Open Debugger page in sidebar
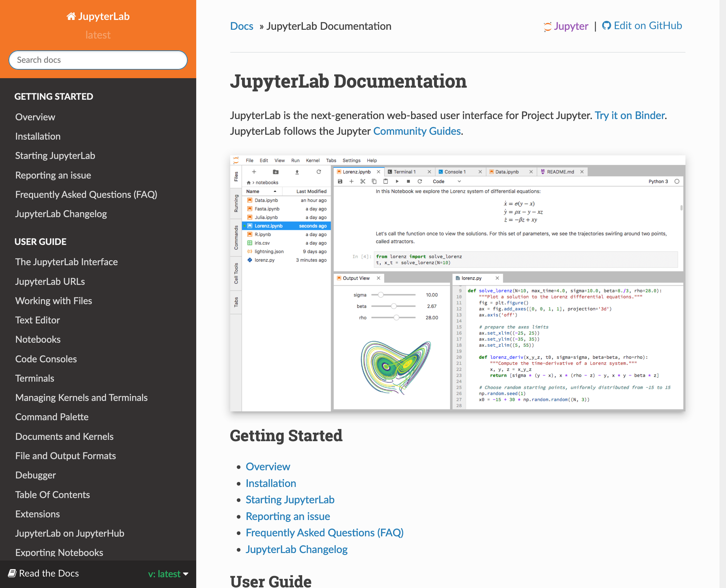726x588 pixels. pyautogui.click(x=36, y=475)
